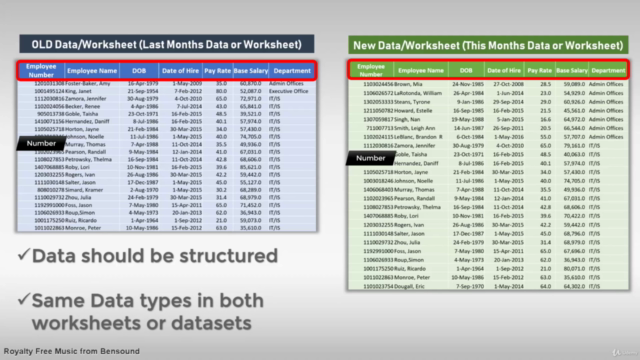Select Johnson, Noelle in new table
The width and height of the screenshot is (640, 360).
pyautogui.click(x=413, y=181)
